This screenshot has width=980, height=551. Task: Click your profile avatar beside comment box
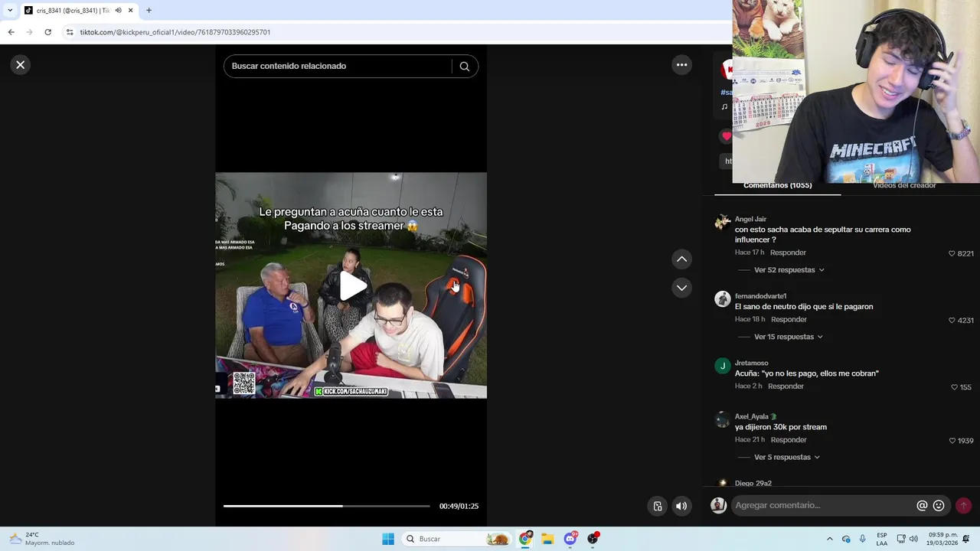[718, 505]
